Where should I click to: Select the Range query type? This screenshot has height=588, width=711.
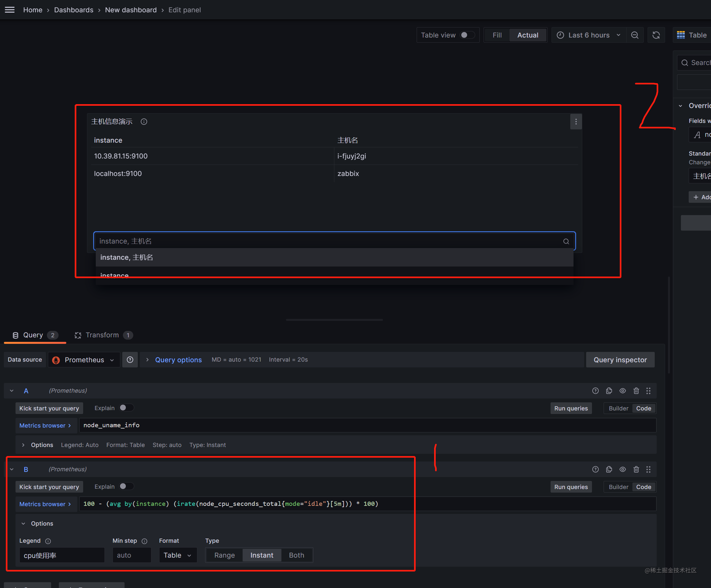click(224, 555)
